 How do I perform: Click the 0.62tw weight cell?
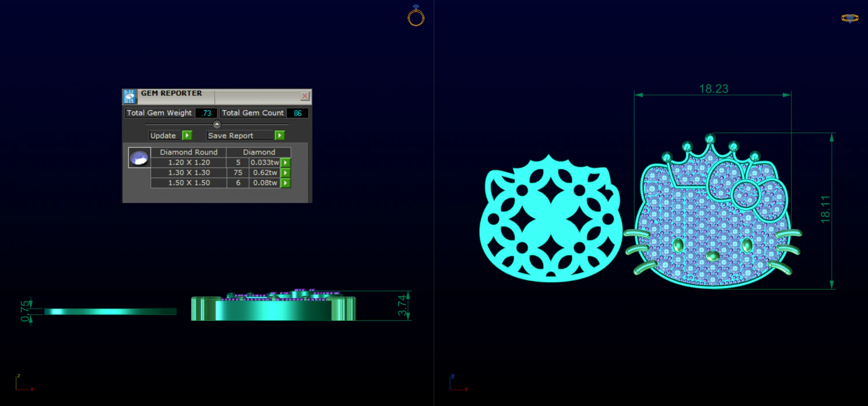pyautogui.click(x=265, y=173)
